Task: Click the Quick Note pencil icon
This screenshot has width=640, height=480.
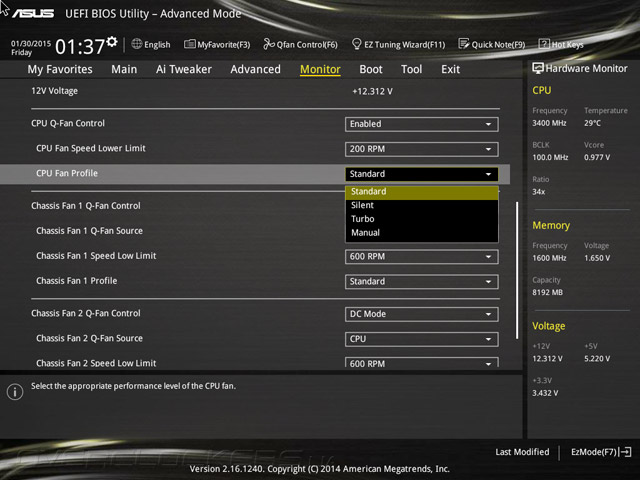Action: pyautogui.click(x=464, y=44)
